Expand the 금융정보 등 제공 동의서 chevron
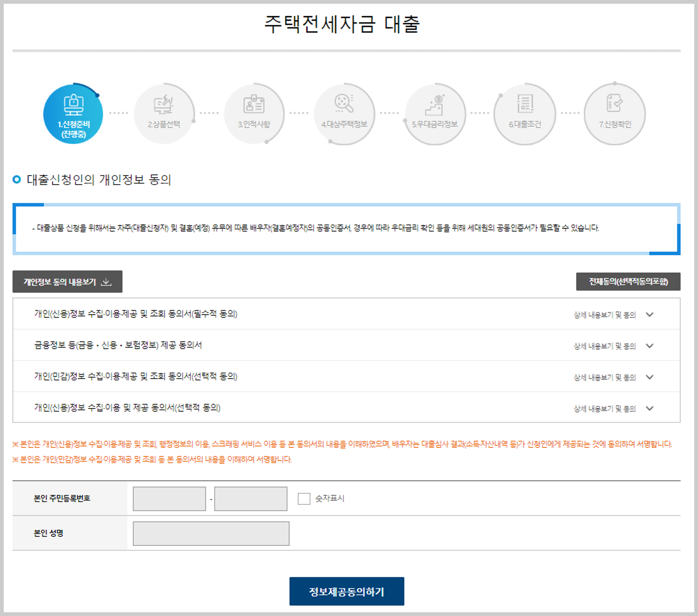698x616 pixels. click(649, 346)
